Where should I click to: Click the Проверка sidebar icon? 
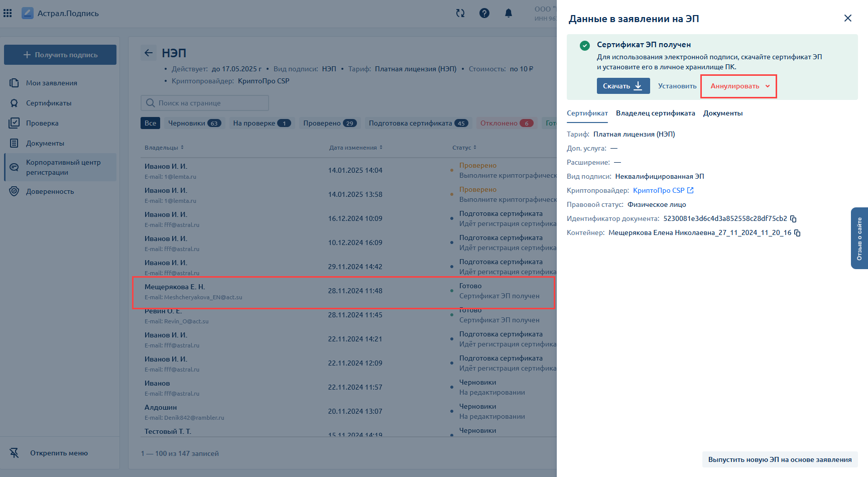[x=14, y=123]
